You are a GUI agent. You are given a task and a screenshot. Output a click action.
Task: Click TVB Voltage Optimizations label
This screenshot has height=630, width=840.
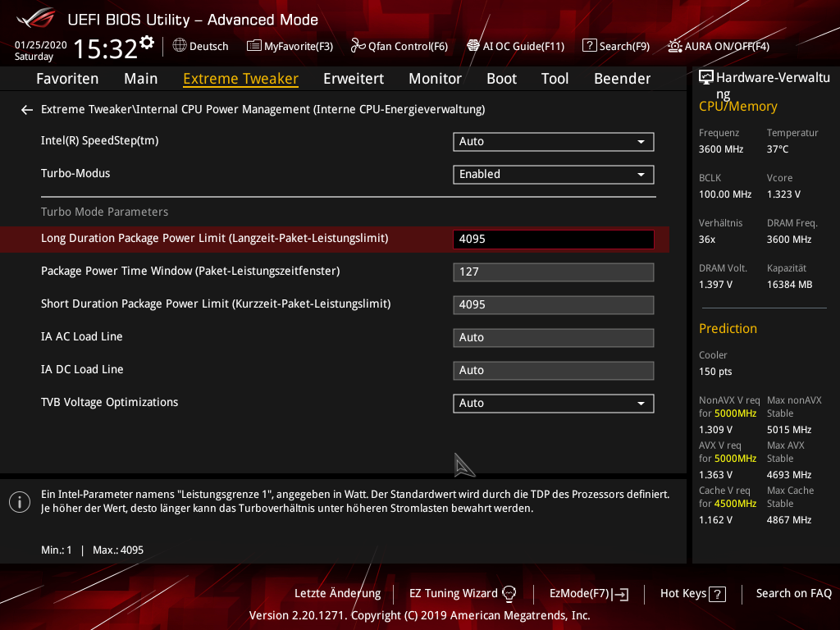click(x=109, y=402)
